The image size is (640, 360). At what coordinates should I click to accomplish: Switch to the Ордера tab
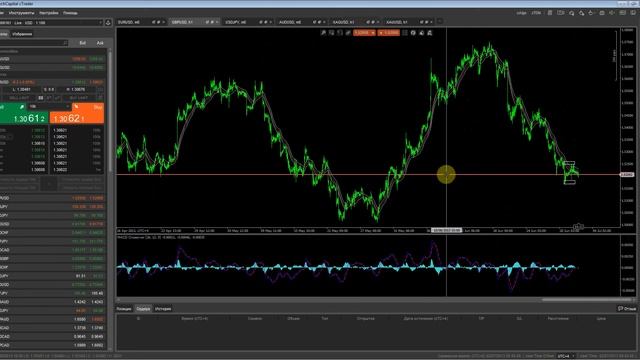click(x=143, y=309)
